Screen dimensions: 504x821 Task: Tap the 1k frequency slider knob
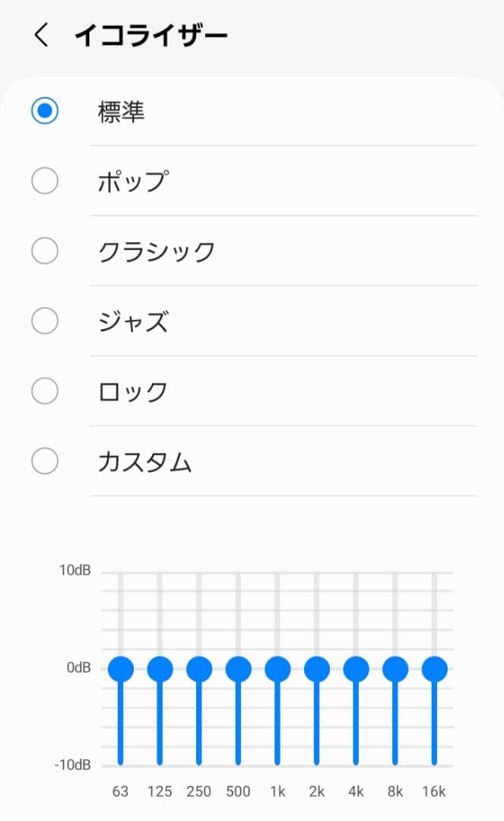click(x=277, y=670)
